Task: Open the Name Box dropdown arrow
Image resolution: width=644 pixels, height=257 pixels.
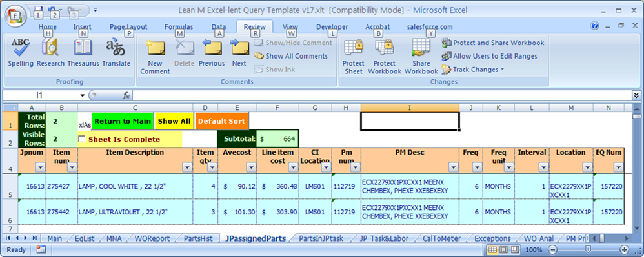Action: tap(83, 95)
